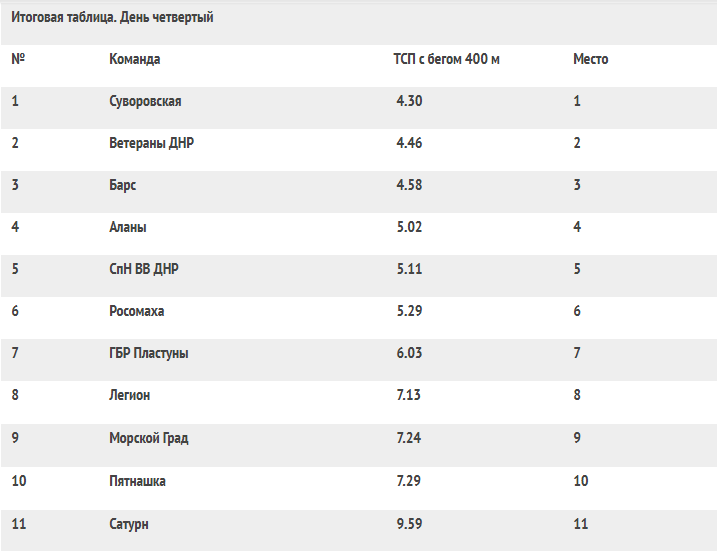This screenshot has height=551, width=717.
Task: Click the "ТСП с бегом 400 м" header
Action: (446, 59)
